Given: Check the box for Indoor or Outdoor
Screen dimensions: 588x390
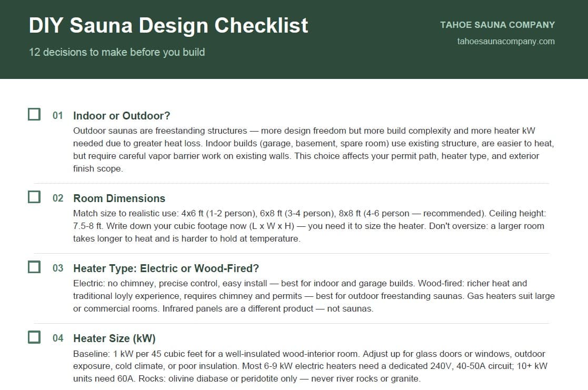Looking at the screenshot, I should pyautogui.click(x=34, y=114).
